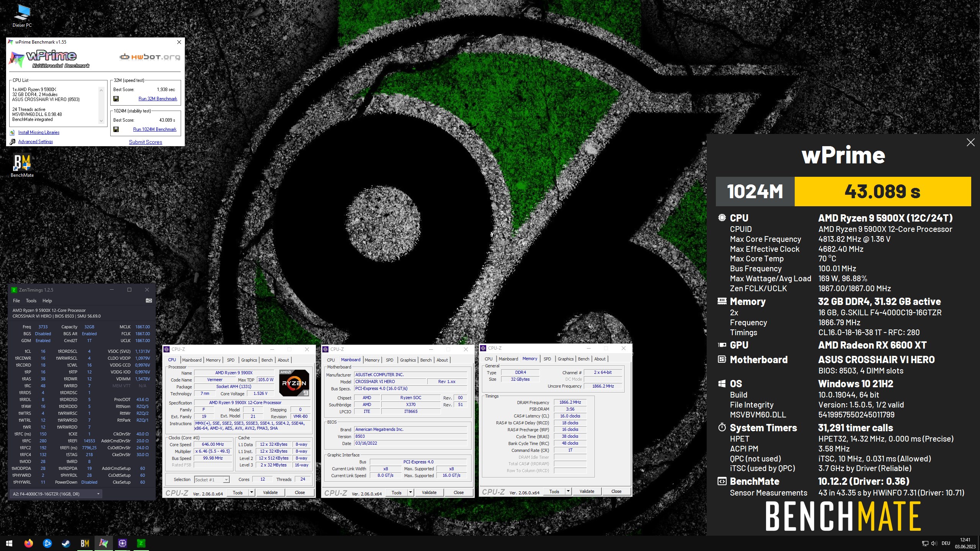This screenshot has width=980, height=551.
Task: Click Close button in Mainboard CPU-Z window
Action: click(x=459, y=492)
